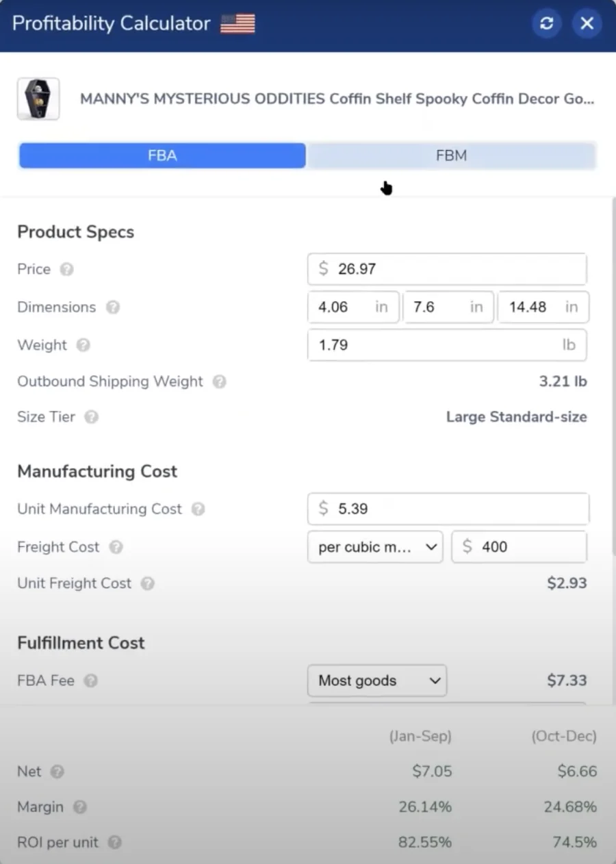This screenshot has height=864, width=616.
Task: Switch to the FBM tab
Action: (x=451, y=155)
